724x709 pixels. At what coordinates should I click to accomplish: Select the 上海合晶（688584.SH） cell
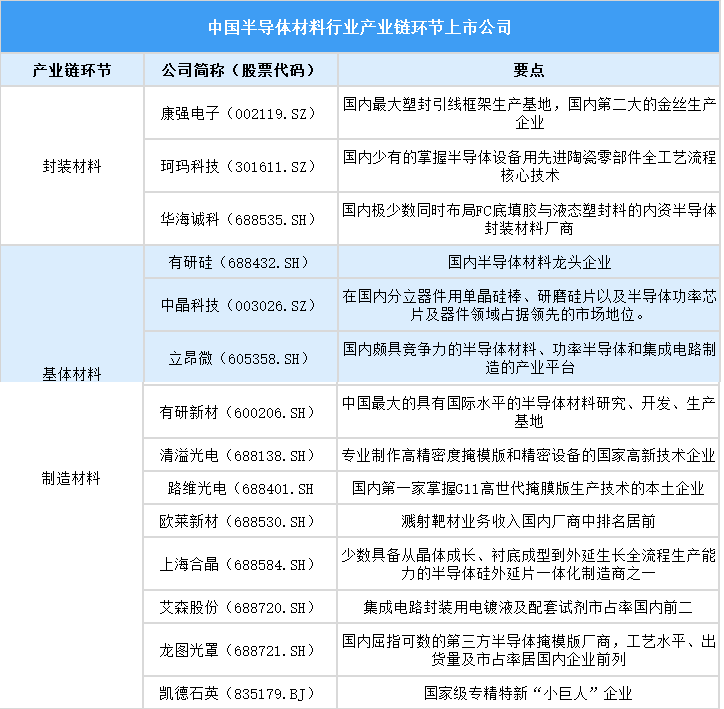[241, 564]
